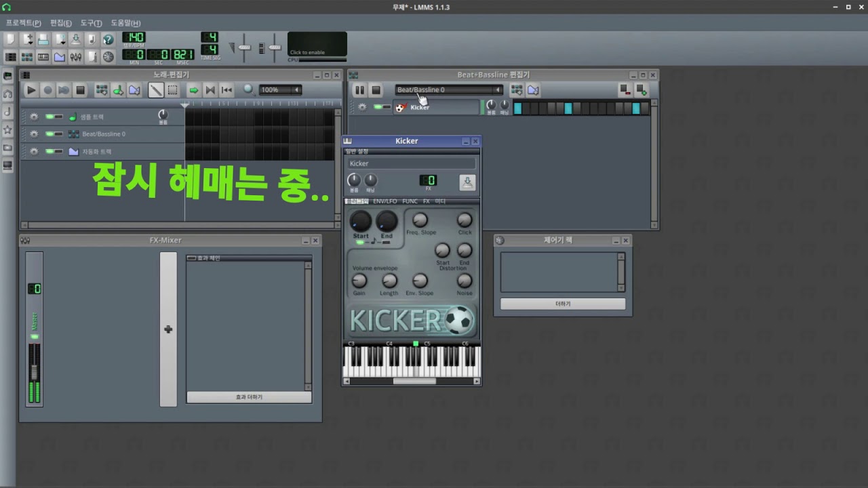The image size is (868, 488).
Task: Pause Beat+Bassline editor playback
Action: point(359,89)
